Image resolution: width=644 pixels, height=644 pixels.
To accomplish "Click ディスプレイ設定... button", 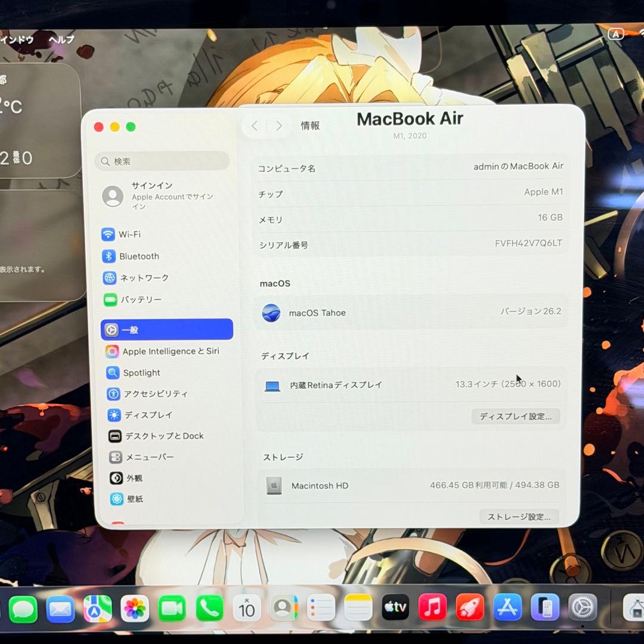I will tap(515, 416).
